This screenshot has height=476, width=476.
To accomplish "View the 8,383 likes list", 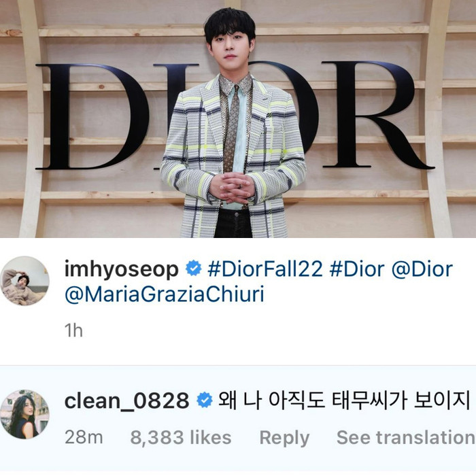I will (181, 437).
